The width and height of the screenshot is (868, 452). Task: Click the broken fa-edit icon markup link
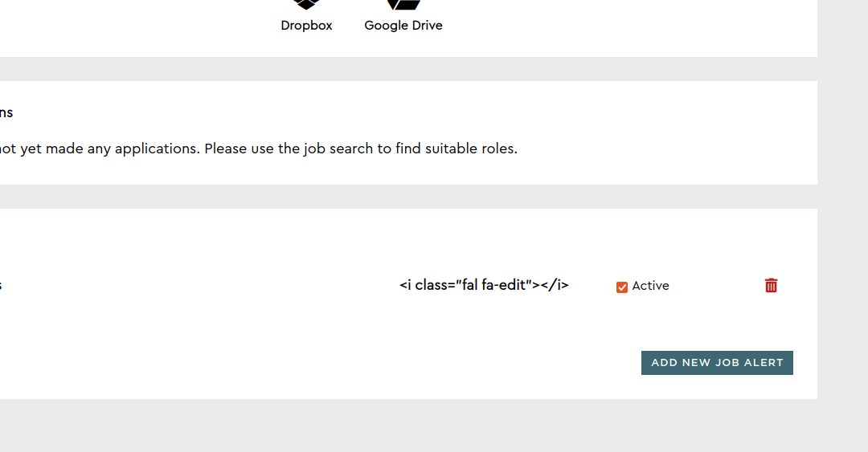(x=484, y=285)
